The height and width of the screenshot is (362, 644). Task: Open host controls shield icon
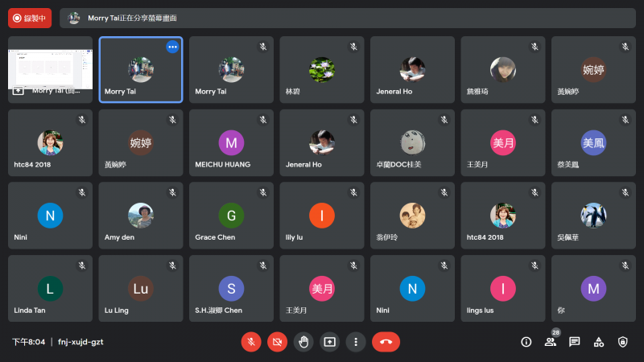click(623, 342)
